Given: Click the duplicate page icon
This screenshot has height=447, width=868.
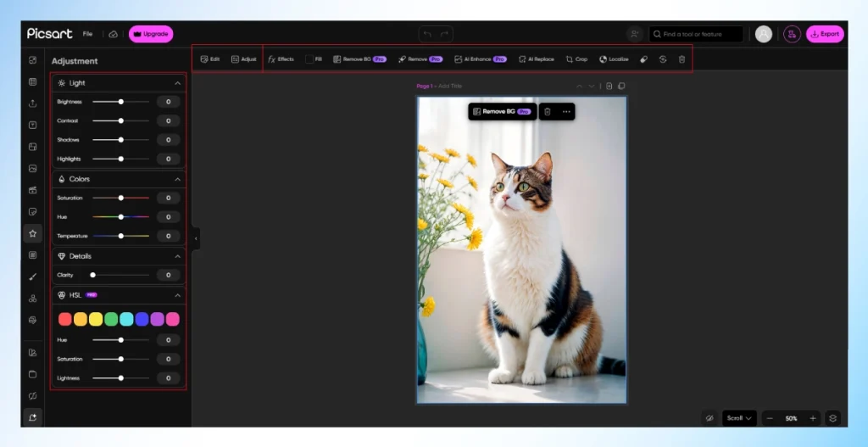Looking at the screenshot, I should [621, 87].
